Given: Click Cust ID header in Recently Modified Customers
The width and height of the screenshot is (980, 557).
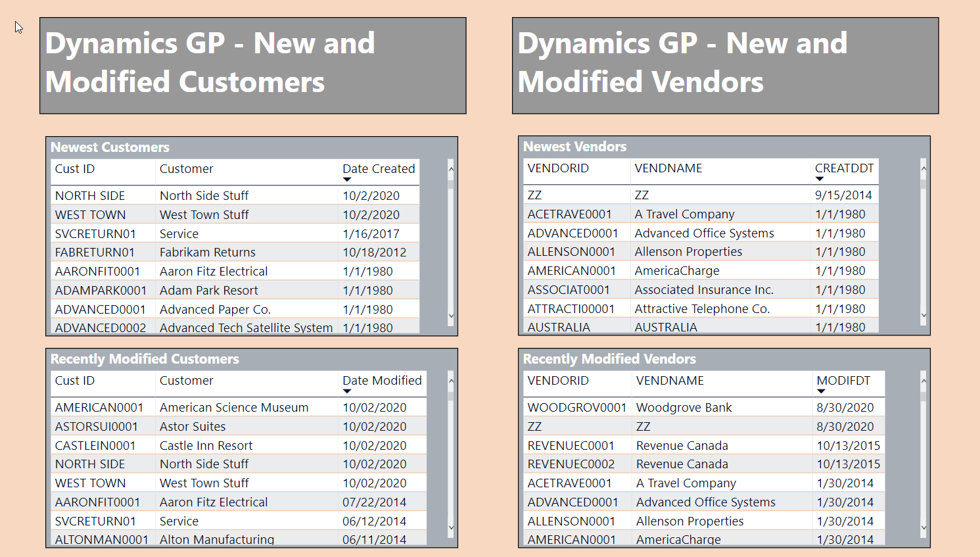Looking at the screenshot, I should 75,381.
